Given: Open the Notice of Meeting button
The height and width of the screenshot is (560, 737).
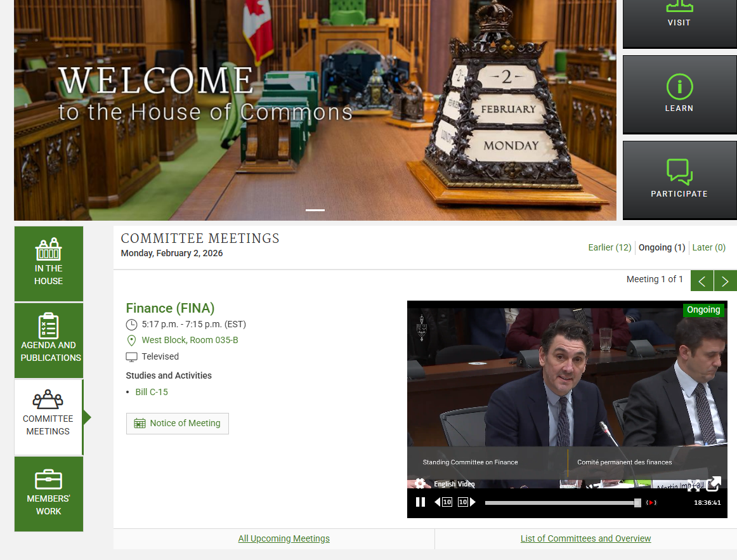Looking at the screenshot, I should pyautogui.click(x=178, y=423).
